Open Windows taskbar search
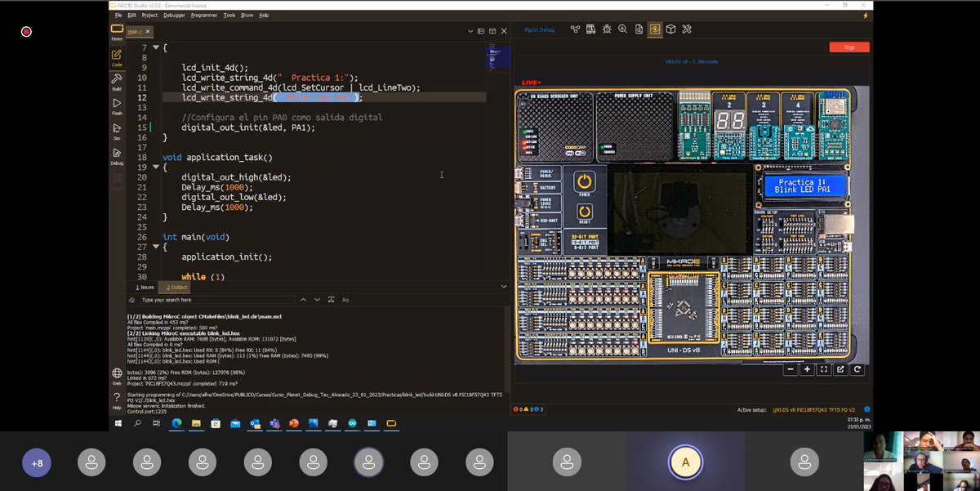This screenshot has width=980, height=491. (x=137, y=423)
